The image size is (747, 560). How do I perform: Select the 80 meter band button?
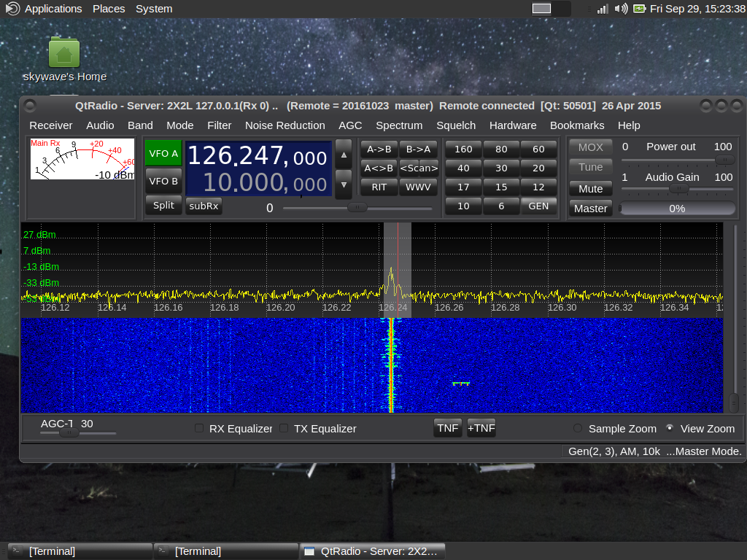point(501,149)
